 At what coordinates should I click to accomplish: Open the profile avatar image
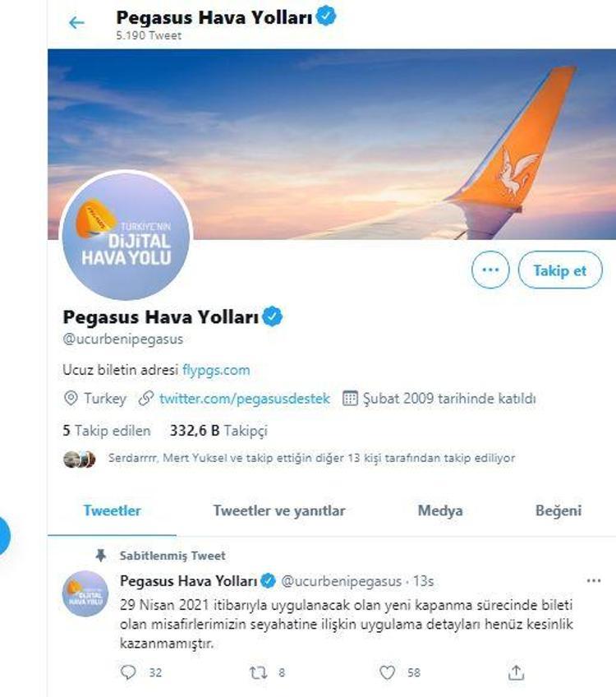tap(126, 238)
